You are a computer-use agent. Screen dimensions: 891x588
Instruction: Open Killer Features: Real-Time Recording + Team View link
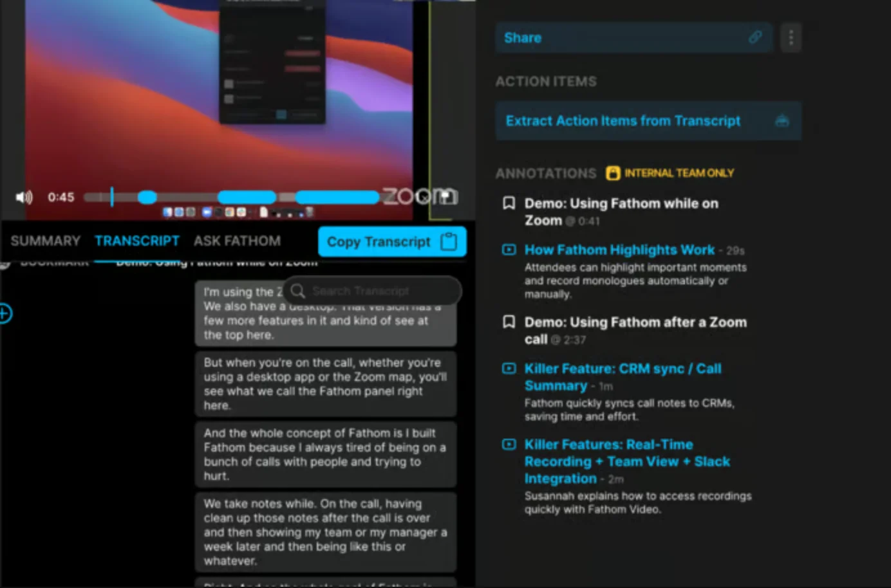coord(627,461)
